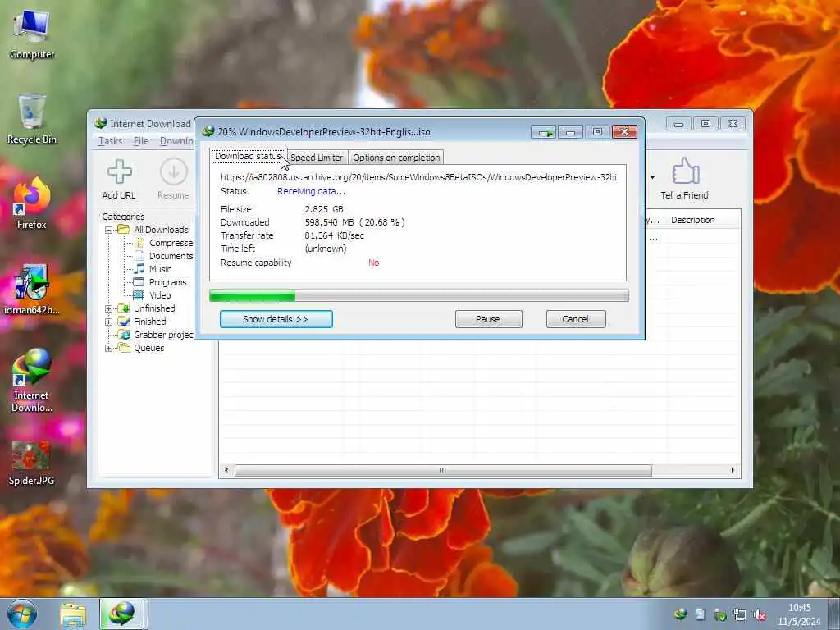Click the IDM taskbar button
Screen dimensions: 840x630
[121, 614]
